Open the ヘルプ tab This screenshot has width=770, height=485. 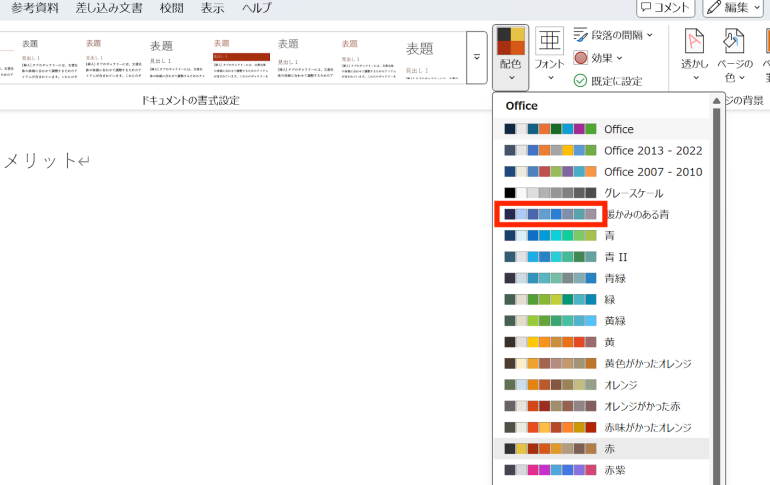(x=256, y=8)
